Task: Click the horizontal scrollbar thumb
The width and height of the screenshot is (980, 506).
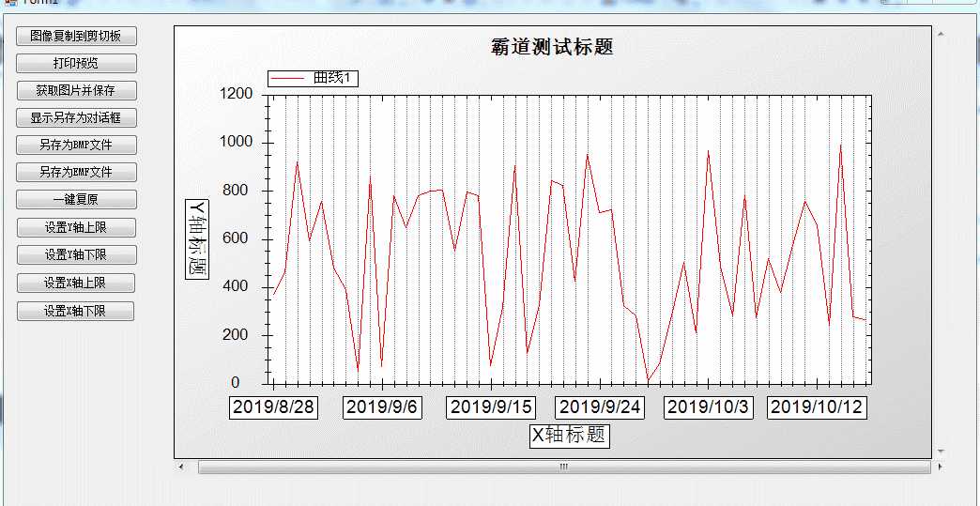Action: point(564,467)
